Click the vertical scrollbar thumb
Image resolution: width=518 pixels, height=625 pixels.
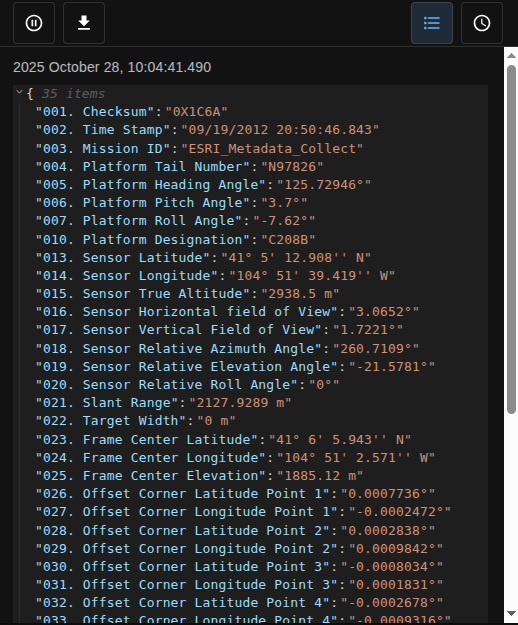coord(511,240)
